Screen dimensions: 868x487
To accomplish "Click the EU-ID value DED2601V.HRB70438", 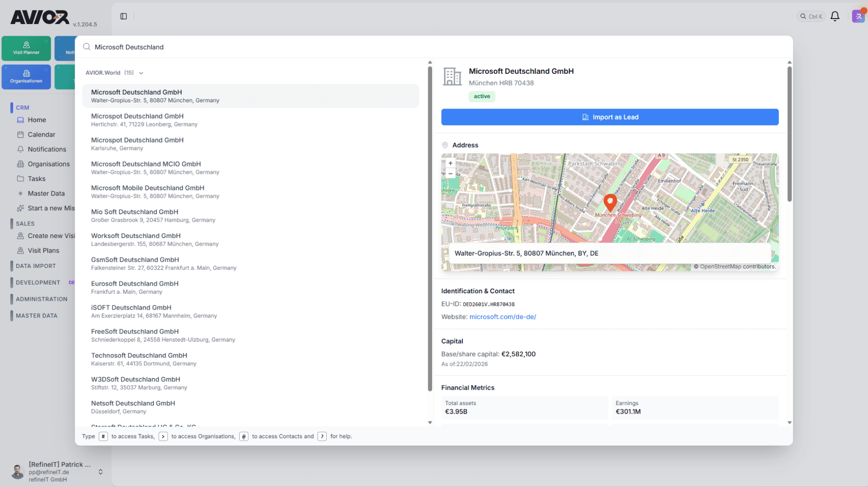I will (x=489, y=305).
